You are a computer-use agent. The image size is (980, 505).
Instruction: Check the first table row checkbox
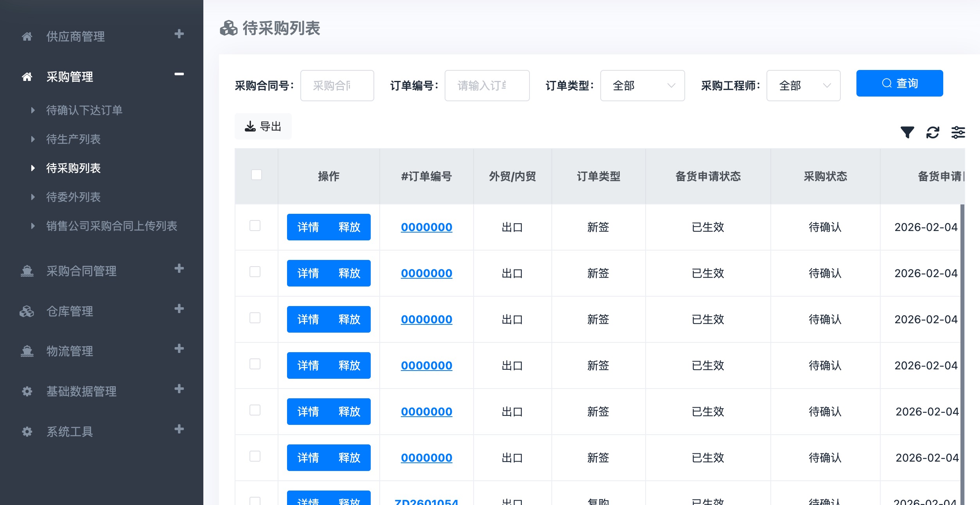[x=255, y=226]
